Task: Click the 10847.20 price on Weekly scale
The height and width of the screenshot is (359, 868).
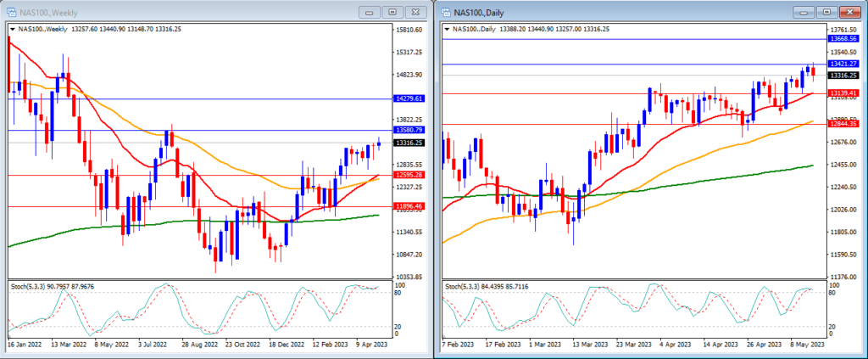Action: pos(410,254)
